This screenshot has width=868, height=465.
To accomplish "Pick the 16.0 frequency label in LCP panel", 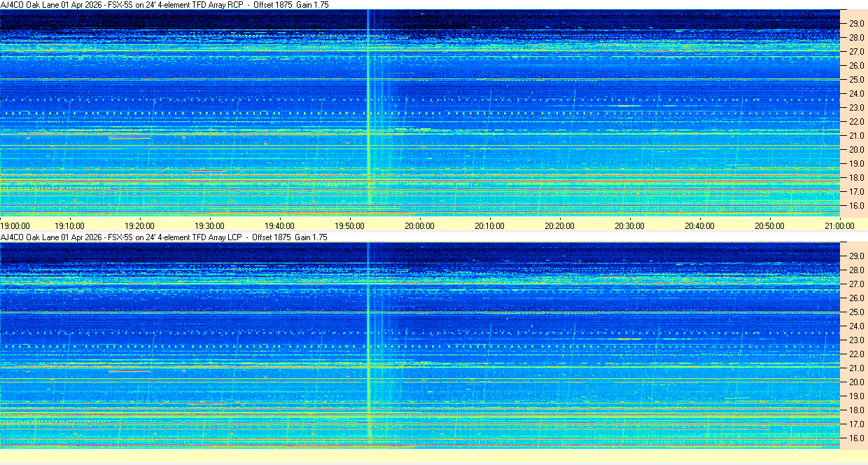I will click(x=856, y=438).
